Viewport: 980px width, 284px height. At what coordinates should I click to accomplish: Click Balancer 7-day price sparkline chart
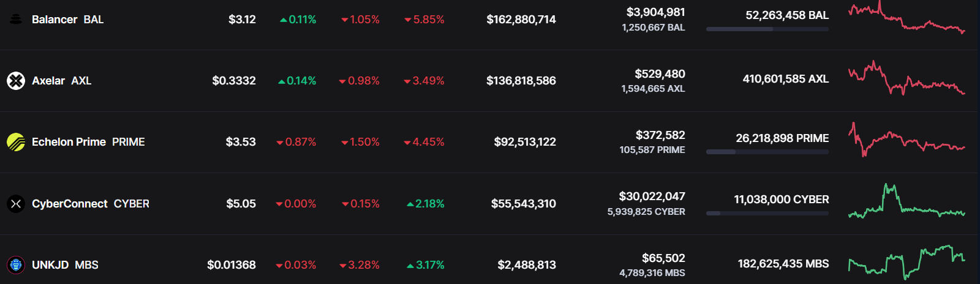pyautogui.click(x=906, y=18)
